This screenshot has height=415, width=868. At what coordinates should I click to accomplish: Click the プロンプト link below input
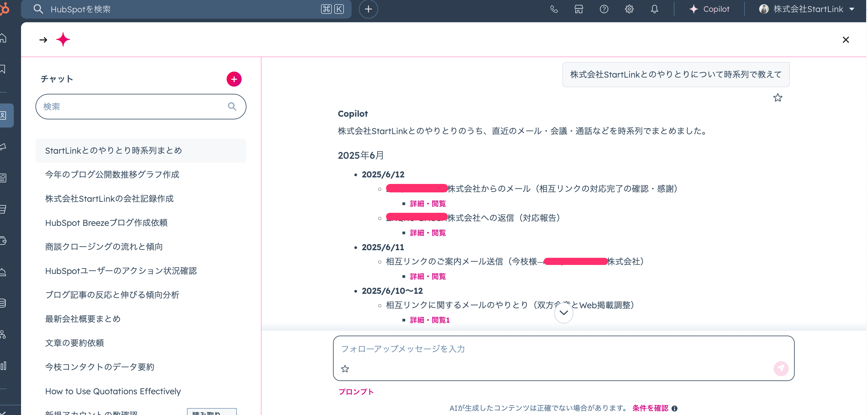(x=356, y=392)
